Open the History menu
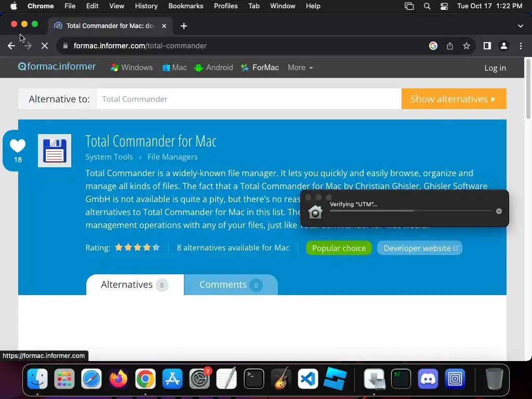This screenshot has height=399, width=532. coord(146,6)
